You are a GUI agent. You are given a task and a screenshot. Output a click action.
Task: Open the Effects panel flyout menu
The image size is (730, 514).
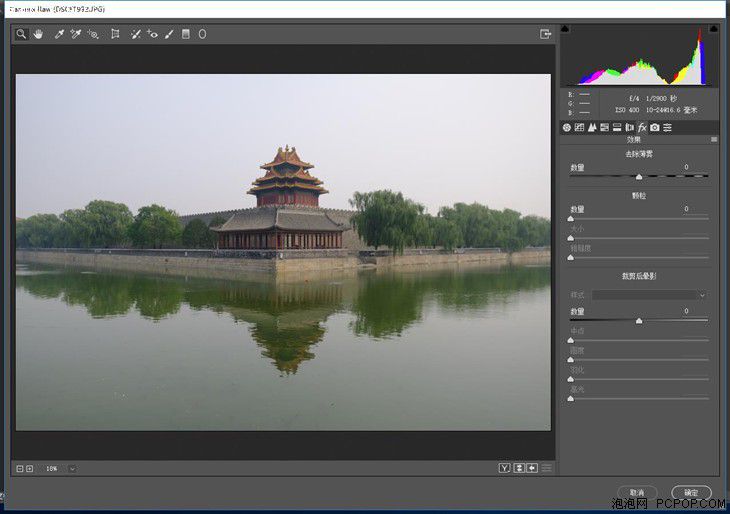click(x=714, y=140)
